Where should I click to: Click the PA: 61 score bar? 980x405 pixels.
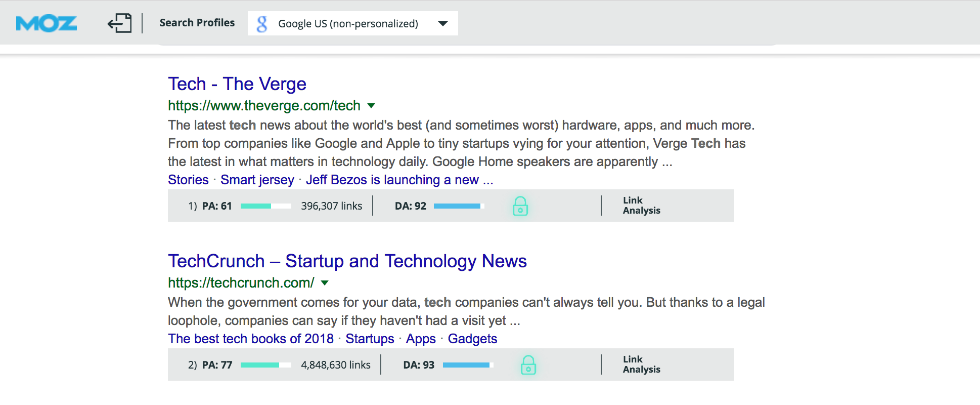[265, 206]
